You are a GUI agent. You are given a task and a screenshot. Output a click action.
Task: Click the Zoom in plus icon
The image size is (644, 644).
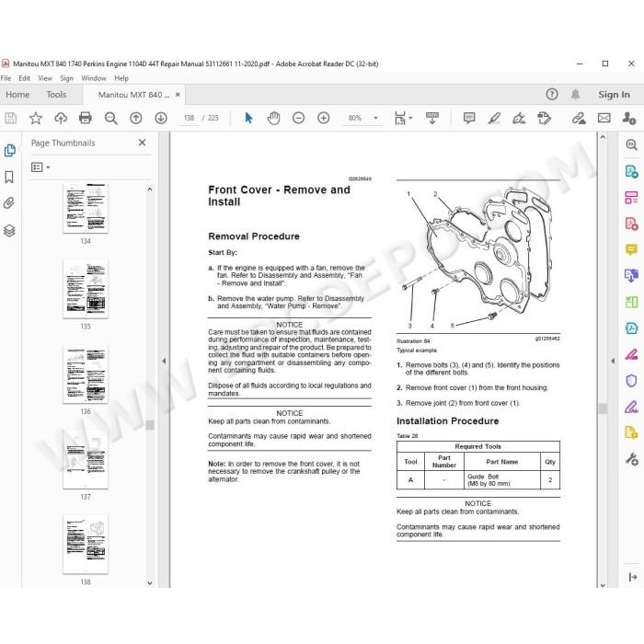click(324, 119)
